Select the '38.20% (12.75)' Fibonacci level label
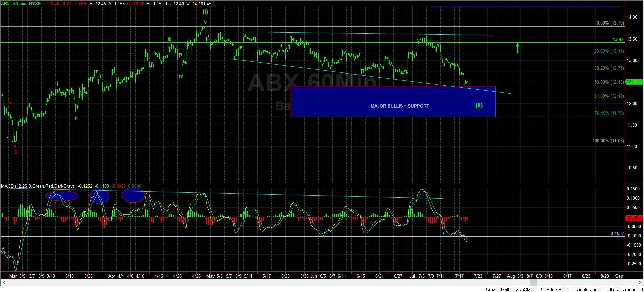This screenshot has width=644, height=292. [x=609, y=68]
